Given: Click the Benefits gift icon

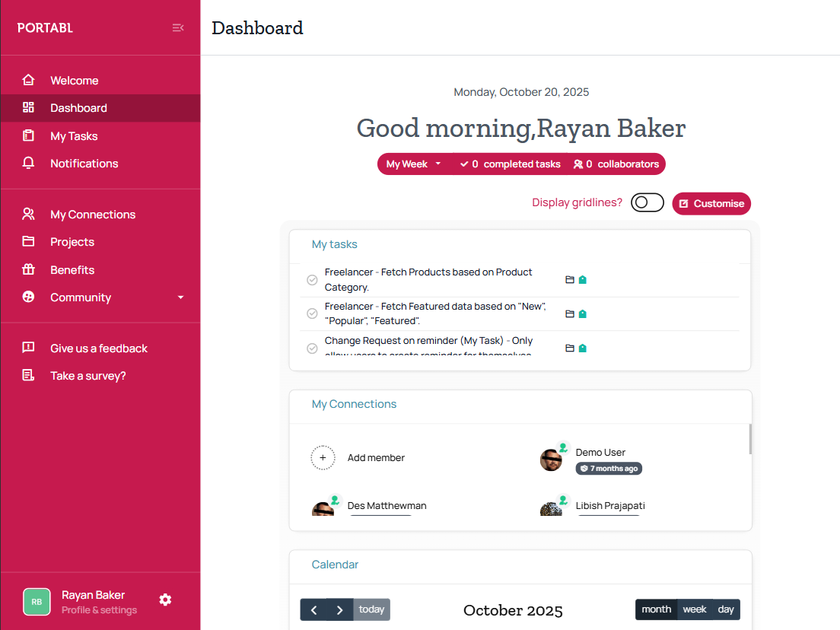Looking at the screenshot, I should click(x=29, y=270).
